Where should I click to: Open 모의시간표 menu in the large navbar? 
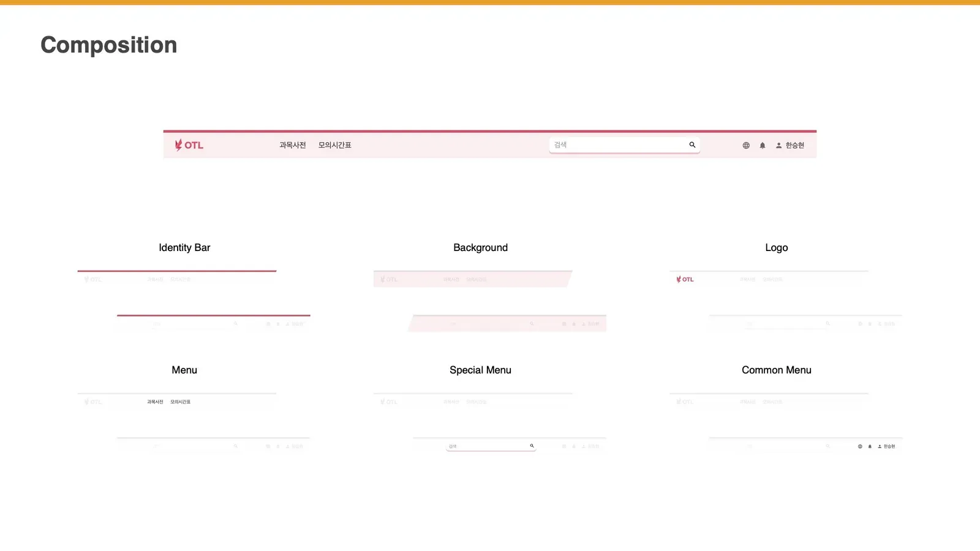click(334, 145)
